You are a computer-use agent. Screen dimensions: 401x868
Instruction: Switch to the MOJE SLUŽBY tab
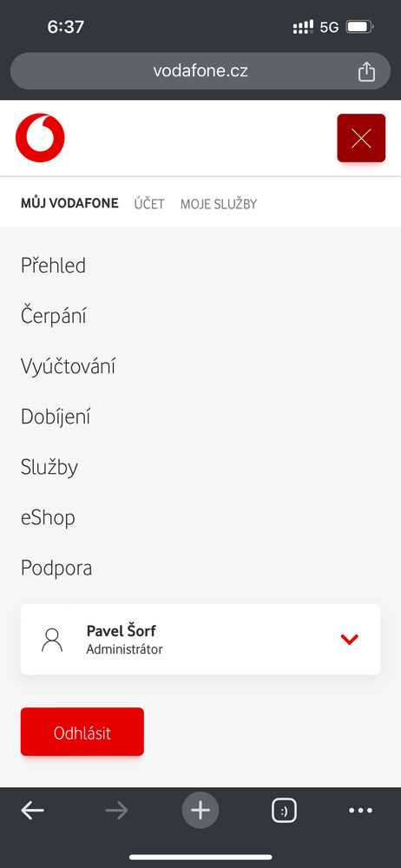pyautogui.click(x=219, y=204)
